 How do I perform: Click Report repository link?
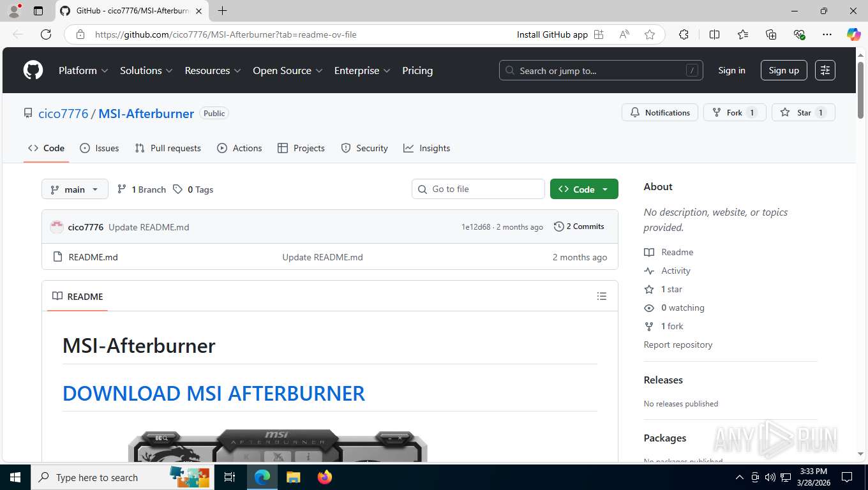678,345
